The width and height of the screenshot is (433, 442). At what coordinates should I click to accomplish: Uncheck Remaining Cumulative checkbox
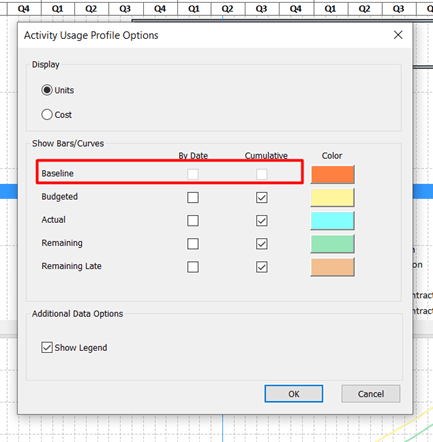pos(262,244)
